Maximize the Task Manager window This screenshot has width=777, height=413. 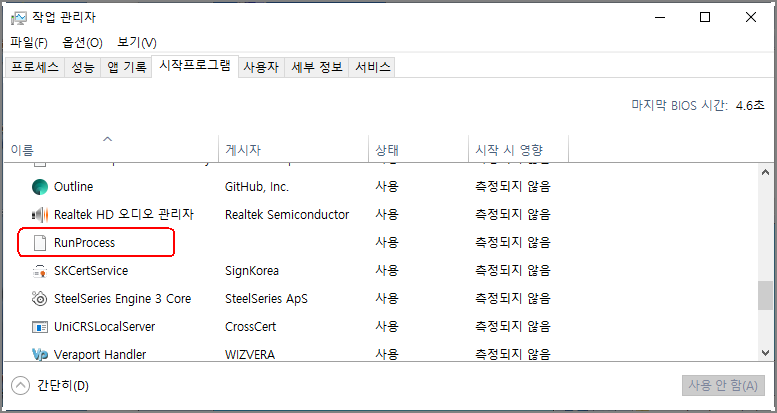(x=705, y=17)
